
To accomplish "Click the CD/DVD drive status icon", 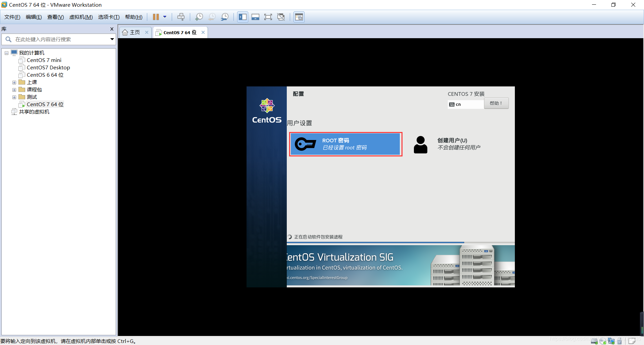I will (x=603, y=341).
